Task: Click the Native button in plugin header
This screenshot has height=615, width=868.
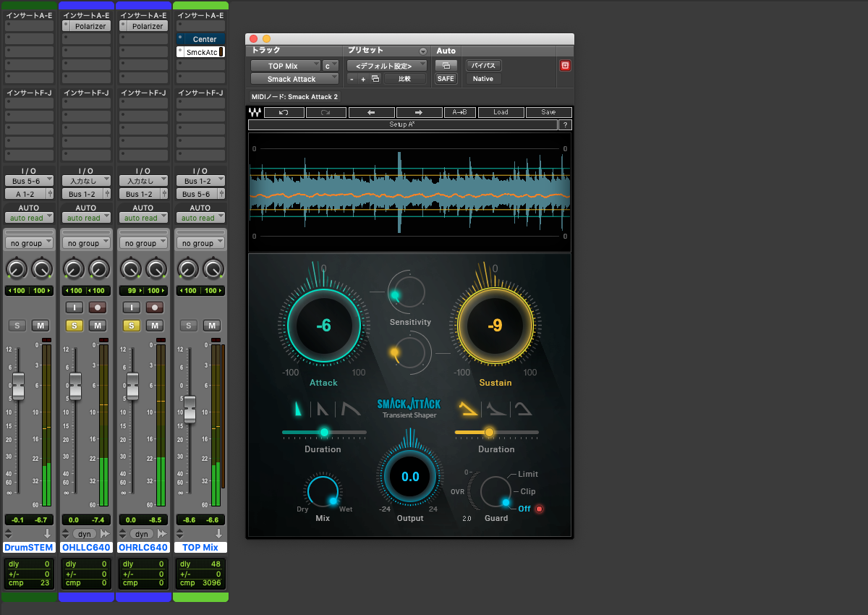Action: pos(483,79)
